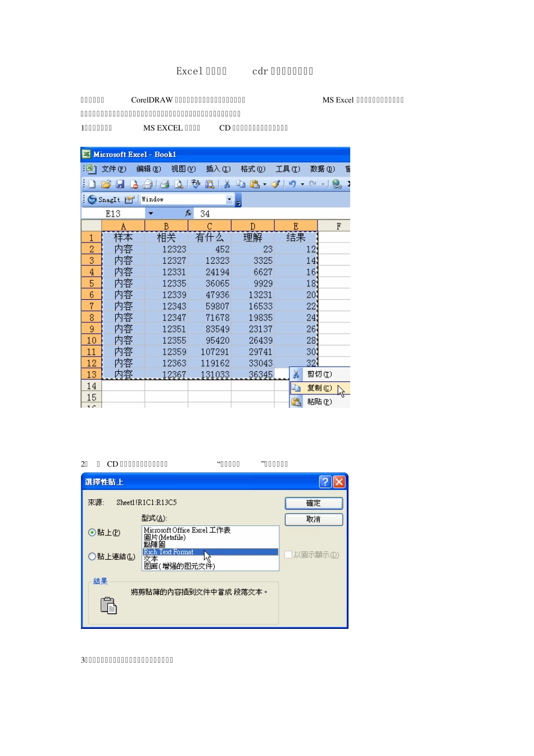Click the SnagIt capture icon
The width and height of the screenshot is (534, 756).
coord(92,200)
